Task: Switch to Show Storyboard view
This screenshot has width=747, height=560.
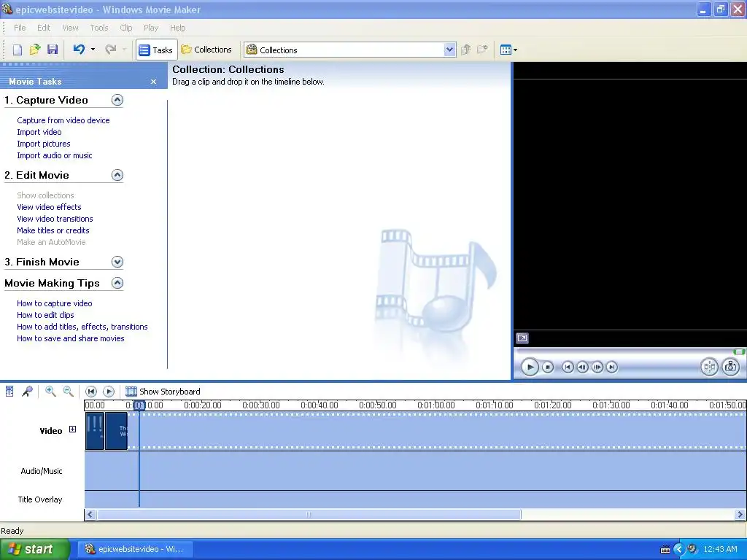Action: 163,392
